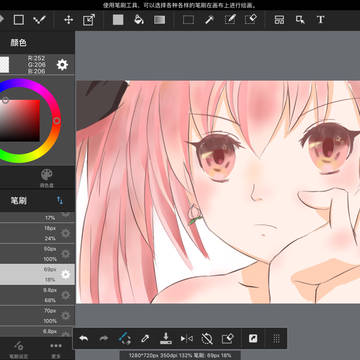Tap the save download-arrow icon
360x360 pixels.
pos(166,339)
